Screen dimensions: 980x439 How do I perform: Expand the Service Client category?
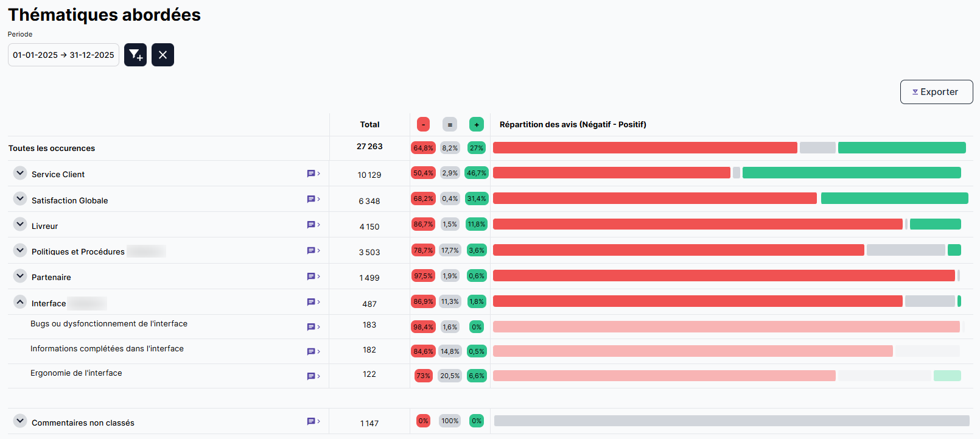coord(20,174)
